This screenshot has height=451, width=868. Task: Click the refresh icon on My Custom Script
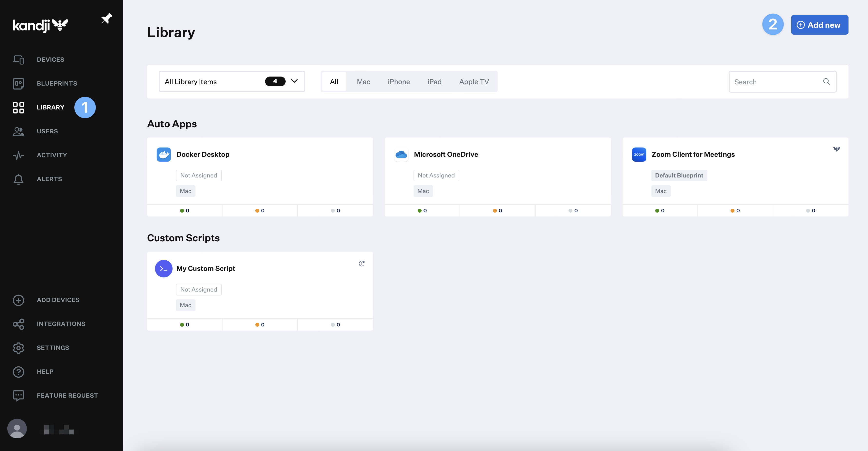pyautogui.click(x=362, y=263)
